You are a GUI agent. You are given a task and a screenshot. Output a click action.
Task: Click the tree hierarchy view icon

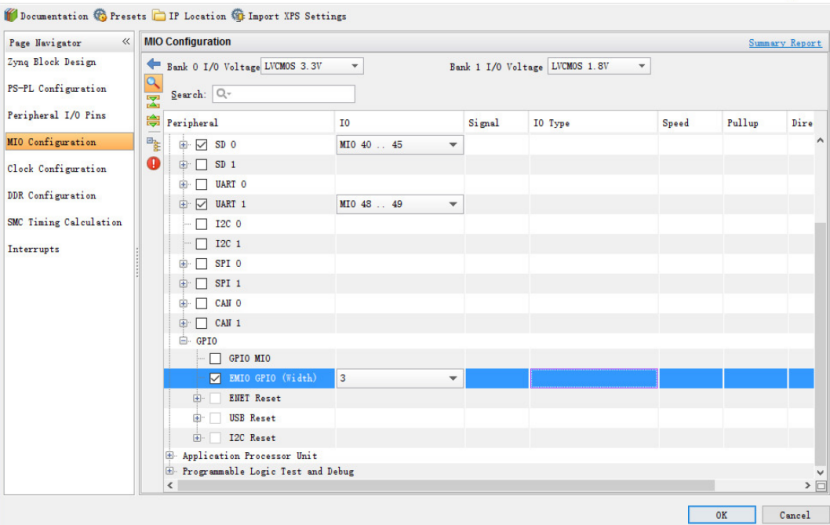[154, 143]
